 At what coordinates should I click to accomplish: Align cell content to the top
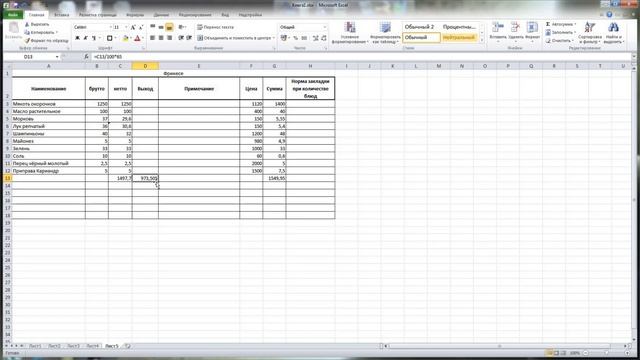[x=153, y=27]
